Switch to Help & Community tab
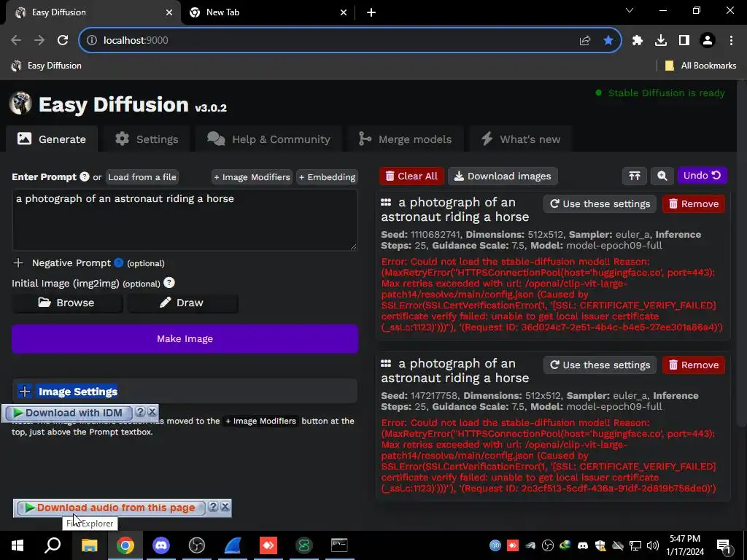The height and width of the screenshot is (560, 747). (x=268, y=139)
